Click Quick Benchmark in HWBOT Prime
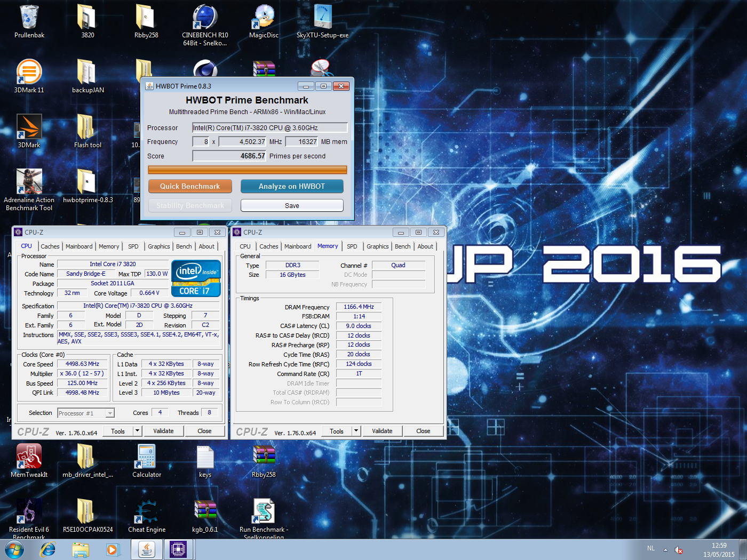747x560 pixels. [x=190, y=186]
